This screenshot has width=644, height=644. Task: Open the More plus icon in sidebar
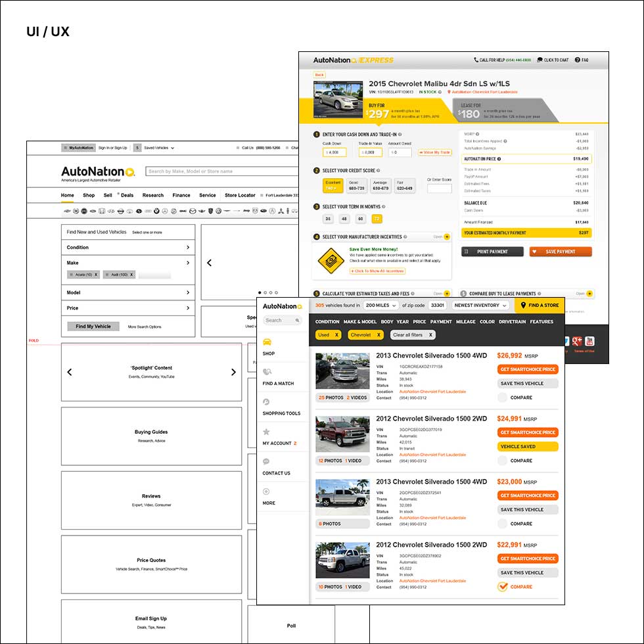pos(266,492)
